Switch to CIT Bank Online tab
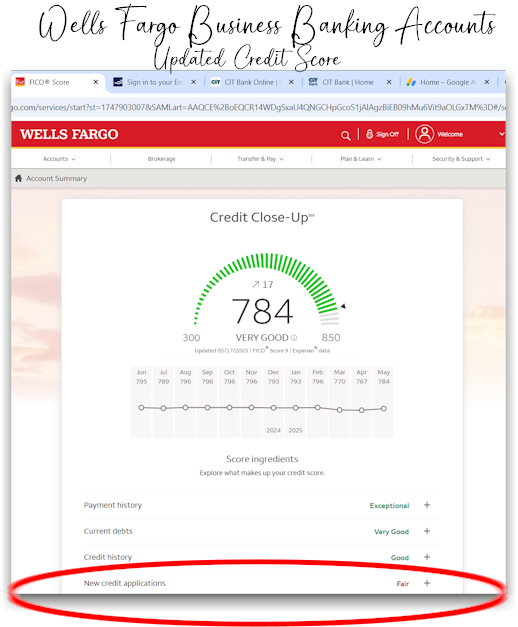 click(x=253, y=82)
